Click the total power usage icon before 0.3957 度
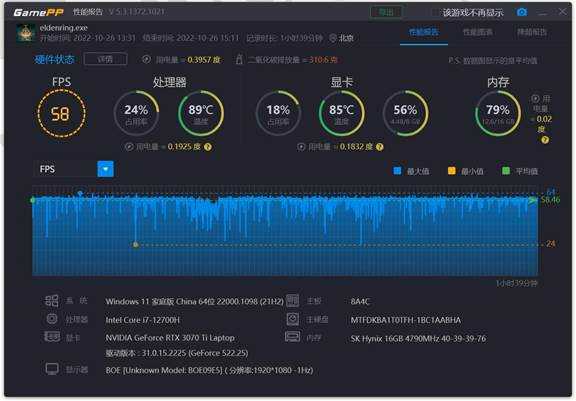 146,59
